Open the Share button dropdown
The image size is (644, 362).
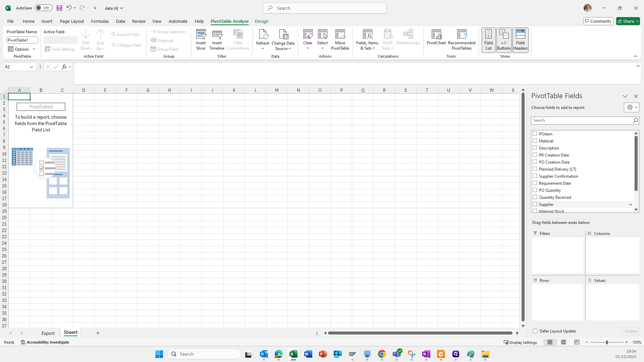coord(637,21)
